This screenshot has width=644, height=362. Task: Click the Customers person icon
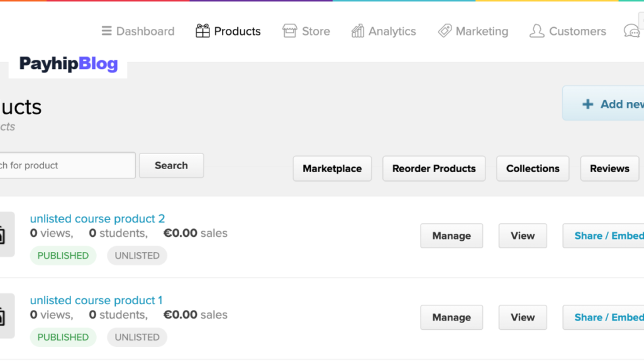pyautogui.click(x=537, y=31)
